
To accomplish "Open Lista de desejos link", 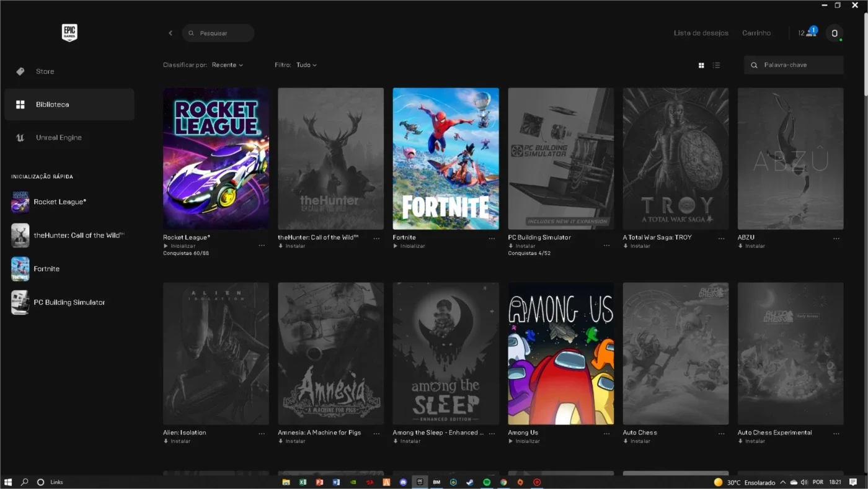I will click(x=701, y=33).
